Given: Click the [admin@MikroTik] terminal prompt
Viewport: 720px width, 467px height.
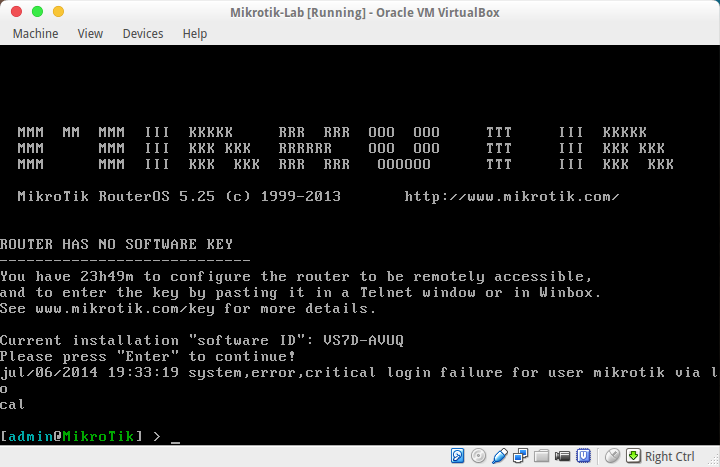Looking at the screenshot, I should coord(72,436).
